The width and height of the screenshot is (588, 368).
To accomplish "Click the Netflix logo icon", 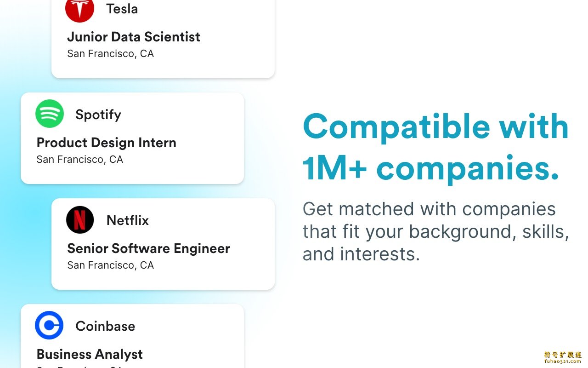I will tap(80, 220).
